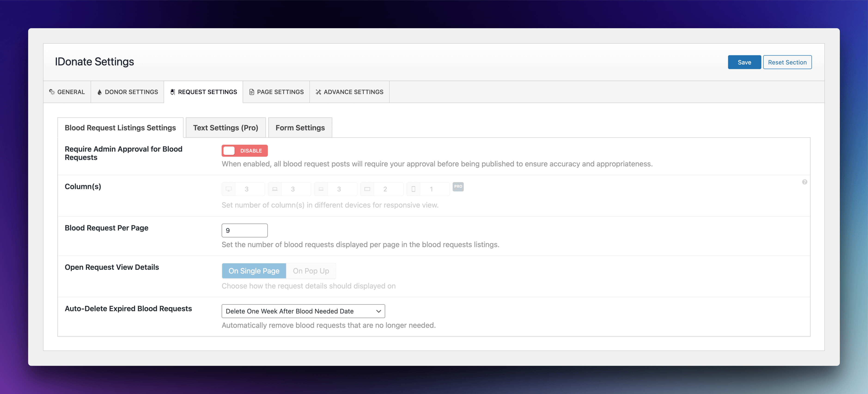Viewport: 868px width, 394px height.
Task: Click the tablet landscape column icon
Action: [x=367, y=189]
